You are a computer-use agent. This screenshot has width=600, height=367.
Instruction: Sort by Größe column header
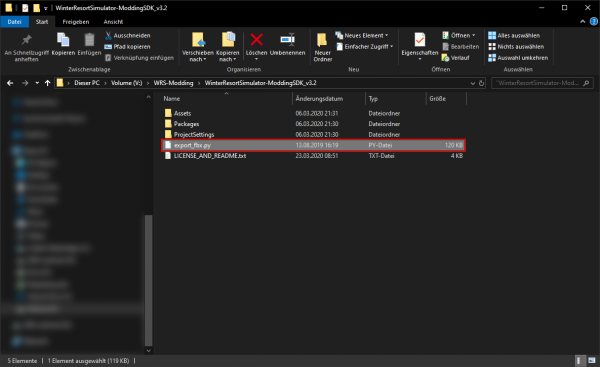pyautogui.click(x=437, y=99)
